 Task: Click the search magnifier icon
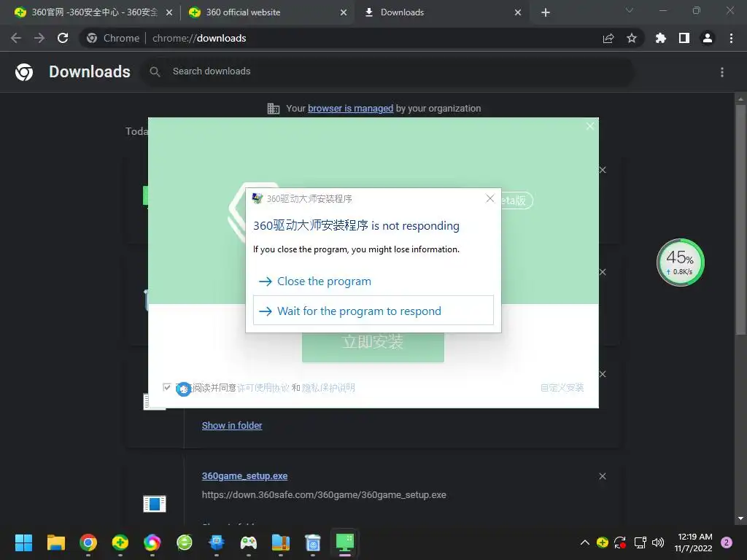tap(155, 71)
